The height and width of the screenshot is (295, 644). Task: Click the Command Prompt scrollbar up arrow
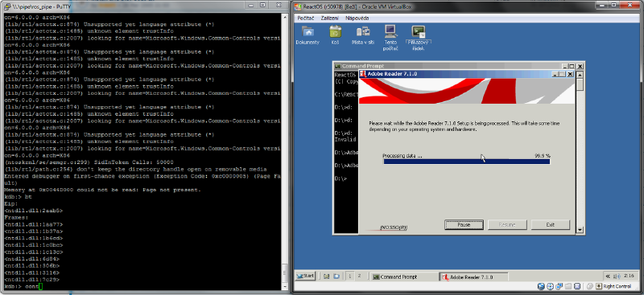(x=580, y=75)
